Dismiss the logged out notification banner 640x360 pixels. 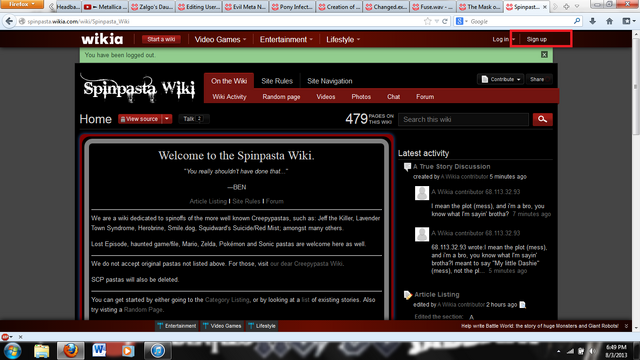[x=544, y=55]
